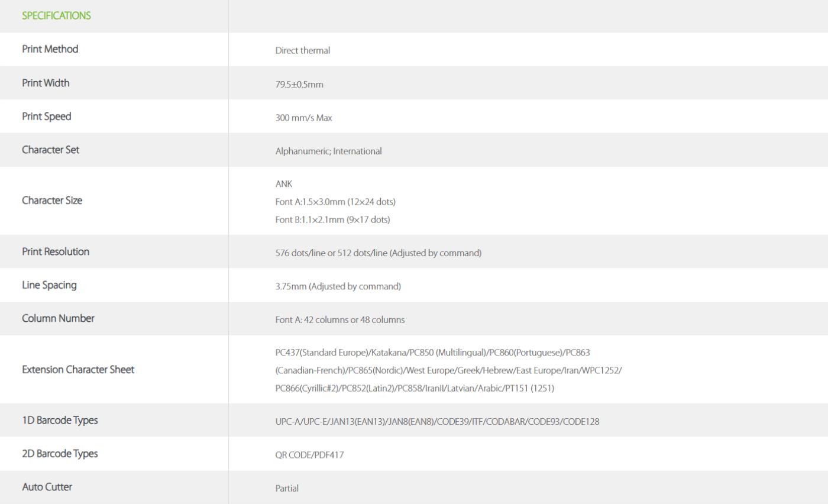Click the SPECIFICATIONS heading
828x504 pixels.
coord(56,16)
